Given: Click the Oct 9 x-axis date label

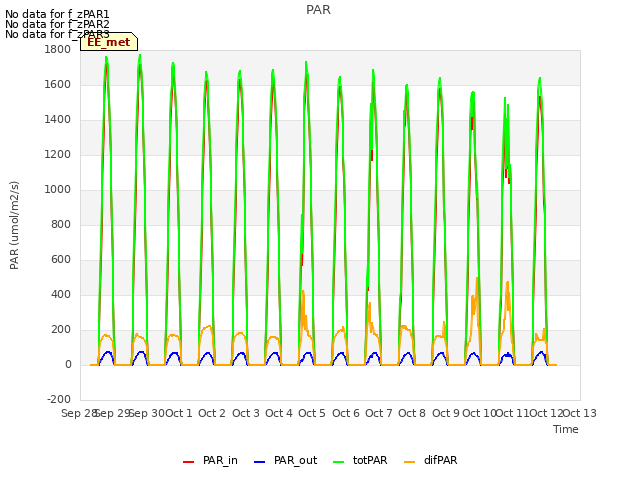Looking at the screenshot, I should pos(446,413).
